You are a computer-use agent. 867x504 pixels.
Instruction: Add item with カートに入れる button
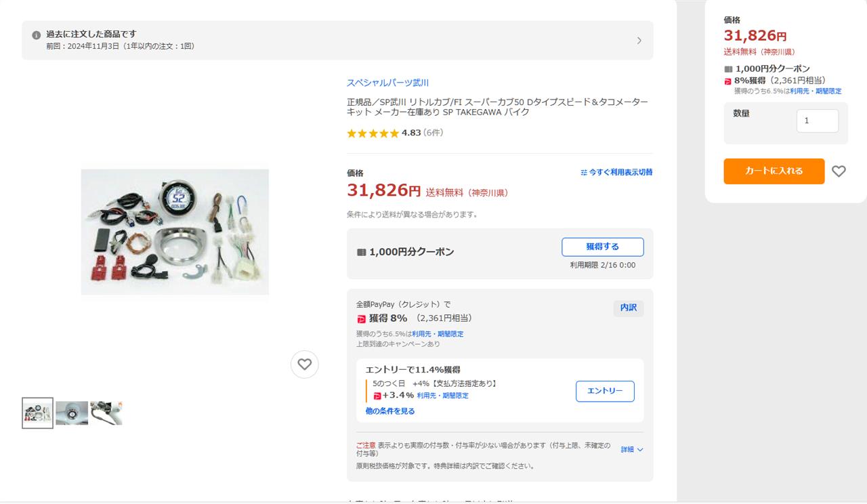(774, 171)
